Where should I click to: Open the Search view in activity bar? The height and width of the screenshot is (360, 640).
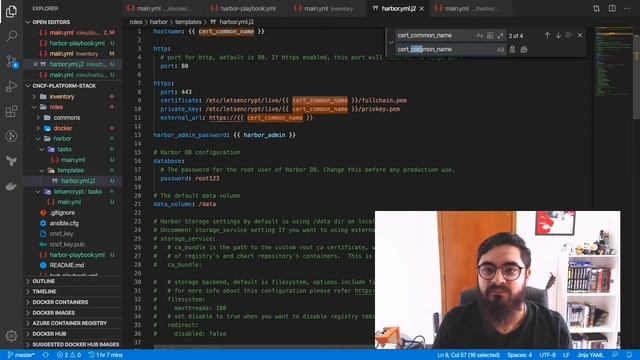point(11,36)
